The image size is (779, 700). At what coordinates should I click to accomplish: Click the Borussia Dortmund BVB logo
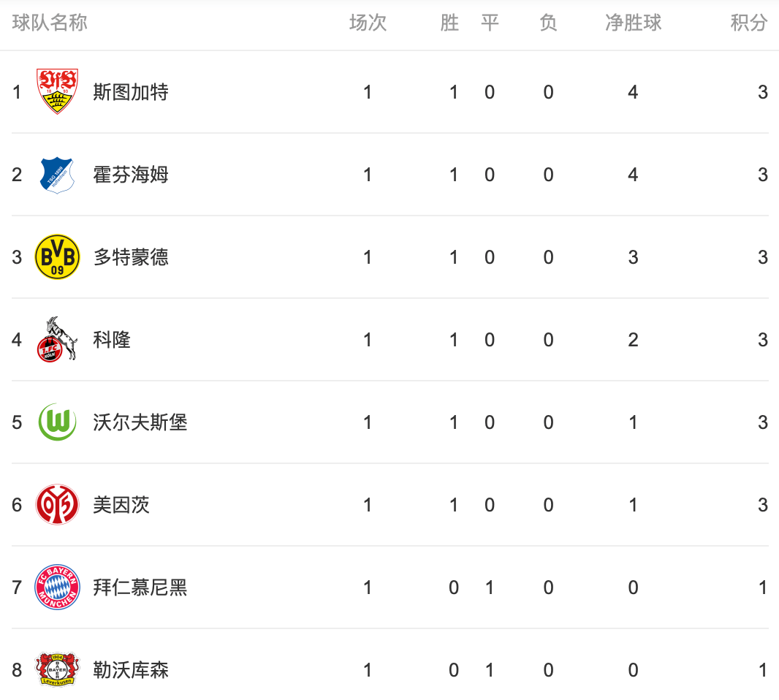point(58,257)
